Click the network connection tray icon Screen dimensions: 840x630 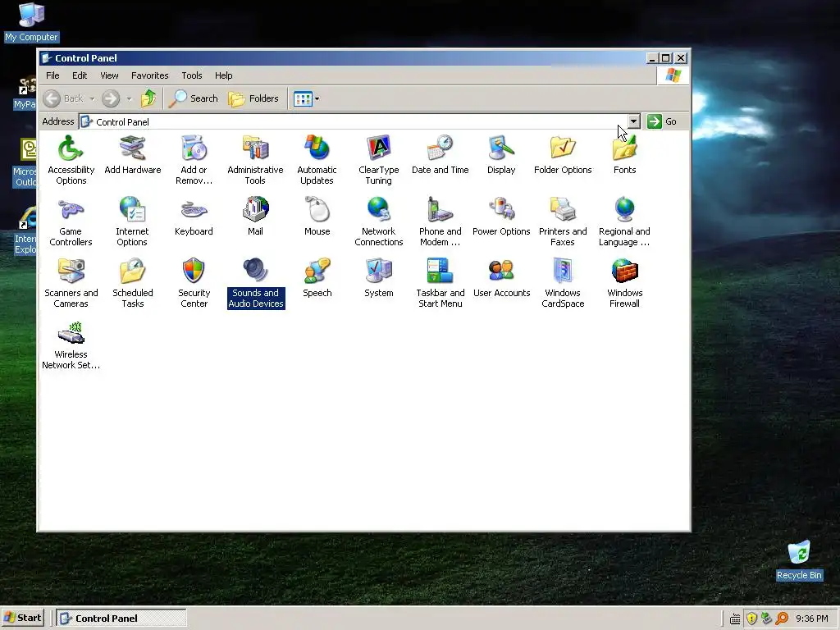click(767, 619)
